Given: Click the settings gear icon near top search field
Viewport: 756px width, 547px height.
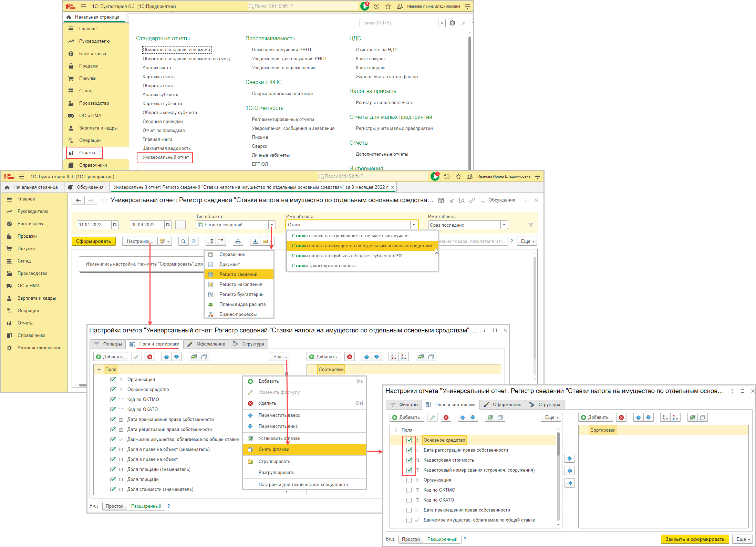Looking at the screenshot, I should point(453,23).
